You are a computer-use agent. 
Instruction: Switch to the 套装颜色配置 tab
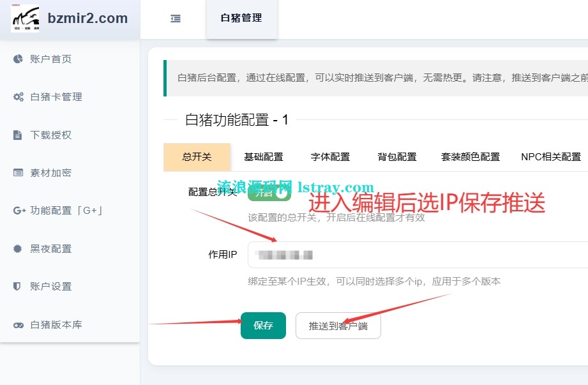[x=471, y=157]
